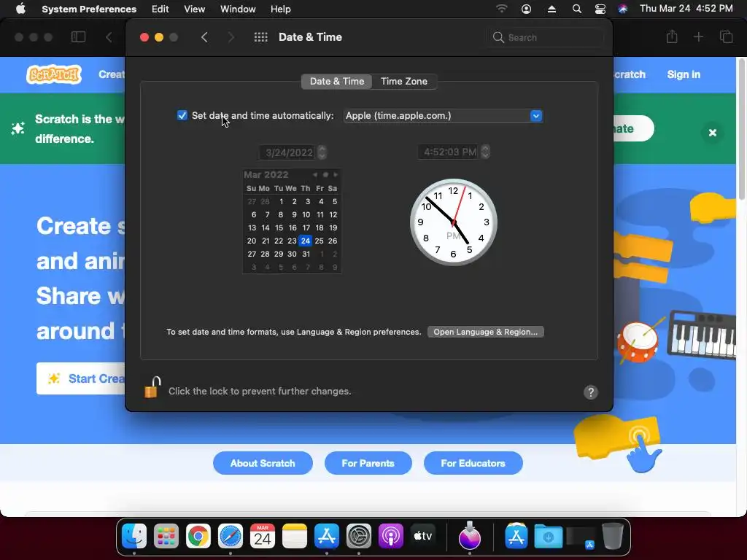Viewport: 747px width, 560px height.
Task: Click the lock to prevent changes
Action: point(152,388)
